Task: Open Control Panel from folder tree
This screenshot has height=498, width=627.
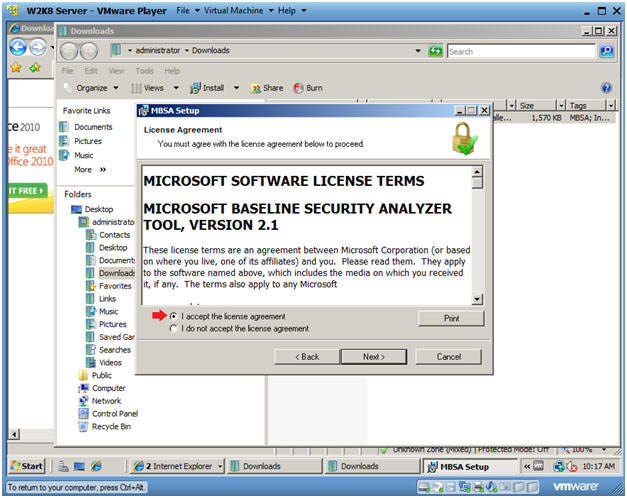Action: [x=108, y=414]
